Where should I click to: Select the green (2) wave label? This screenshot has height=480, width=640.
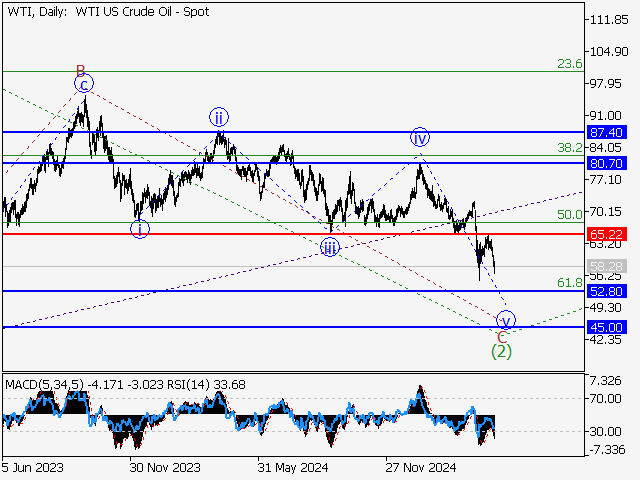pos(501,351)
